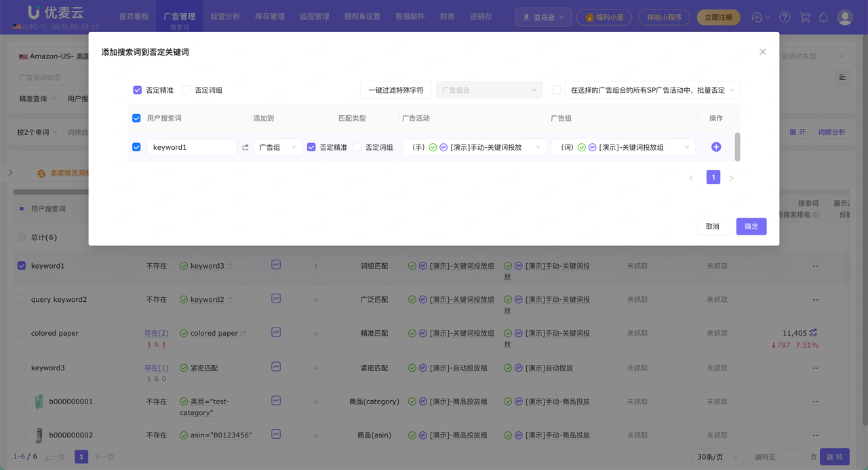Click the plus icon in the 操作 column

716,147
